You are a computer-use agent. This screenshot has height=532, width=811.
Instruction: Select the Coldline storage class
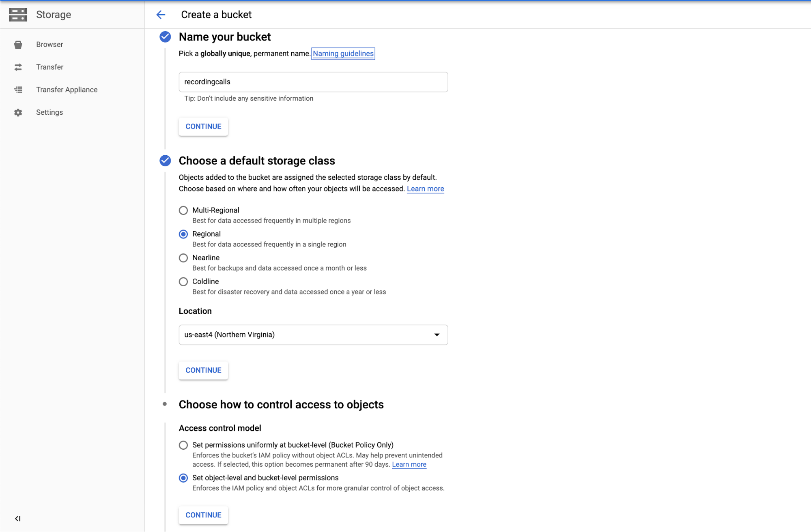[x=183, y=281]
